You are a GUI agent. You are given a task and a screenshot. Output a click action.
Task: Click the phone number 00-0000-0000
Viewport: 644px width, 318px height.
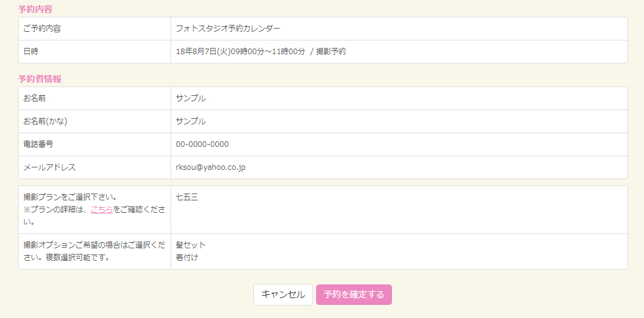[202, 144]
